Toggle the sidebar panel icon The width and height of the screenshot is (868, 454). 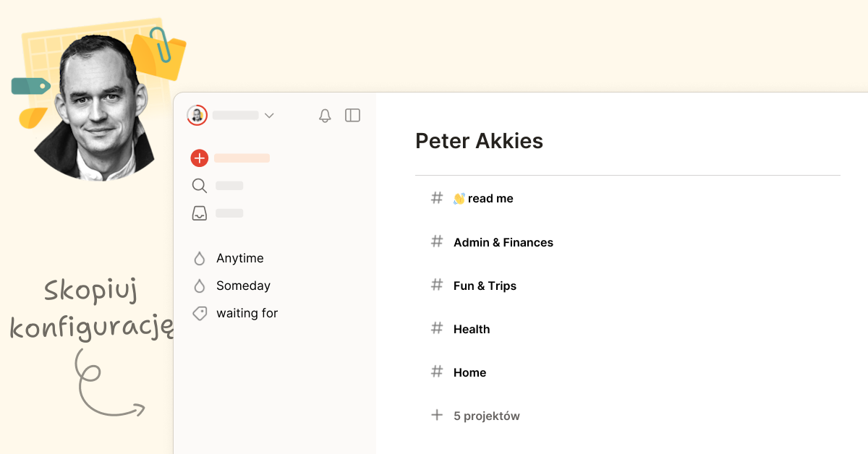pos(352,115)
